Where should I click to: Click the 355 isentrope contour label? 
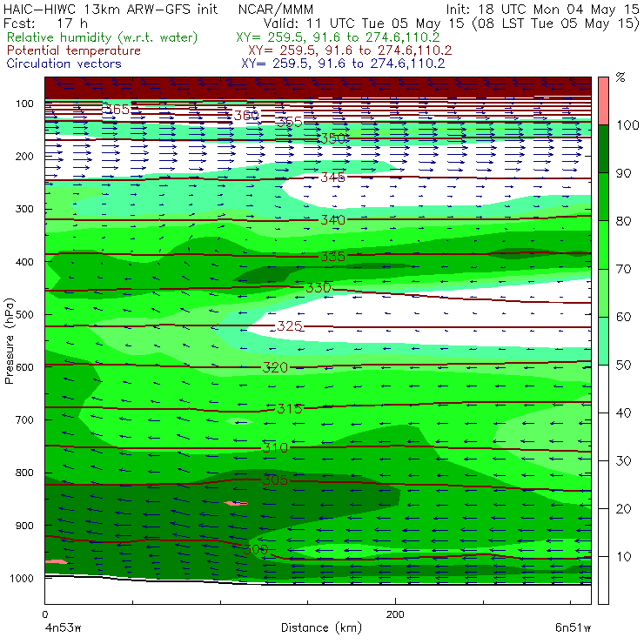(x=289, y=122)
